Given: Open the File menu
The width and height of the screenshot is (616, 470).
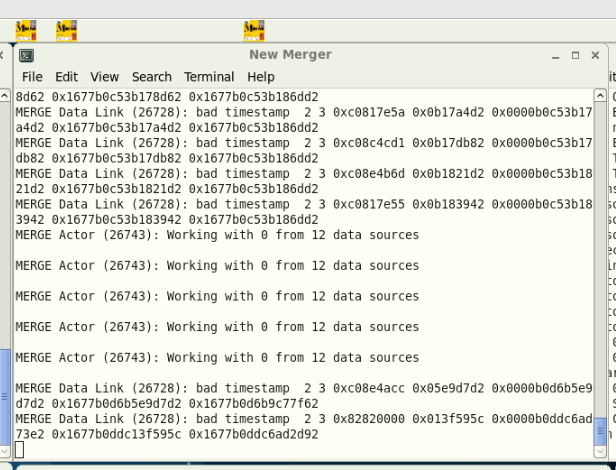Looking at the screenshot, I should 32,77.
